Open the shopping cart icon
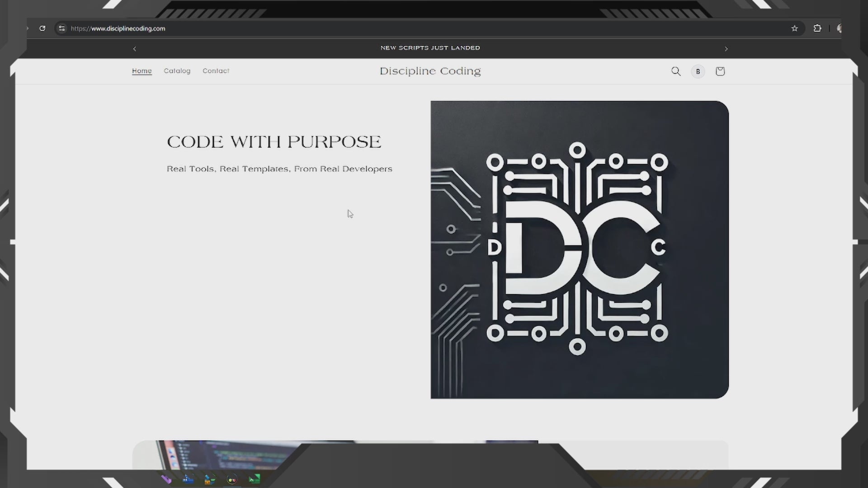The height and width of the screenshot is (488, 868). click(x=720, y=71)
